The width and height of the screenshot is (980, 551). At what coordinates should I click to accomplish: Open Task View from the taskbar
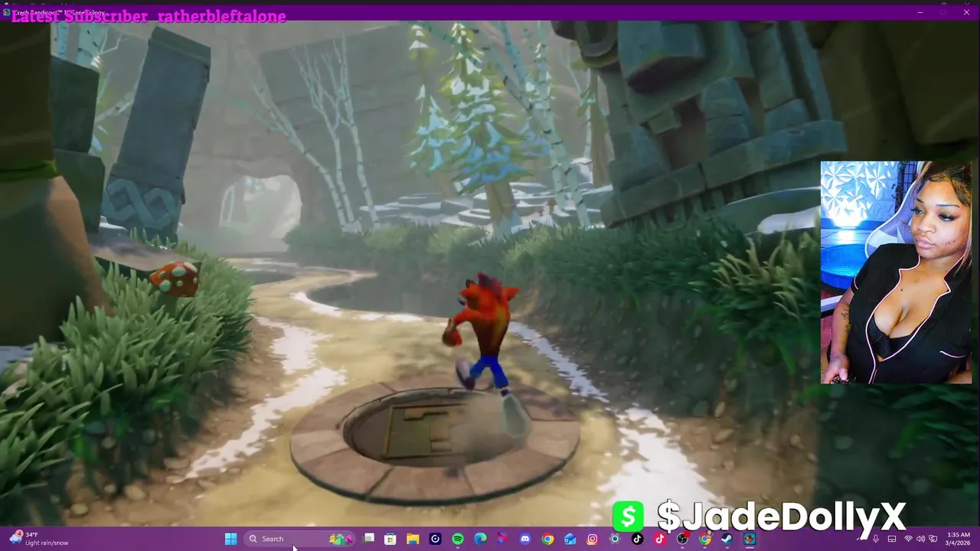[x=368, y=538]
